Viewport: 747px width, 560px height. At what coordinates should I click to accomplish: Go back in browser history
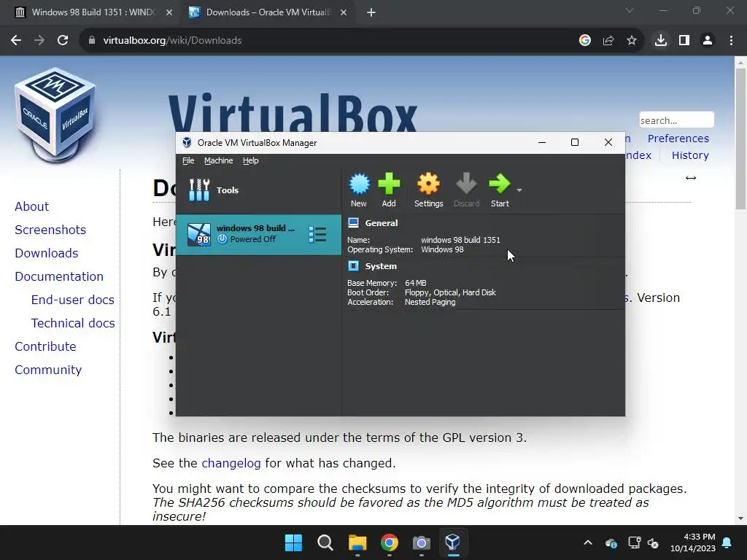tap(16, 41)
